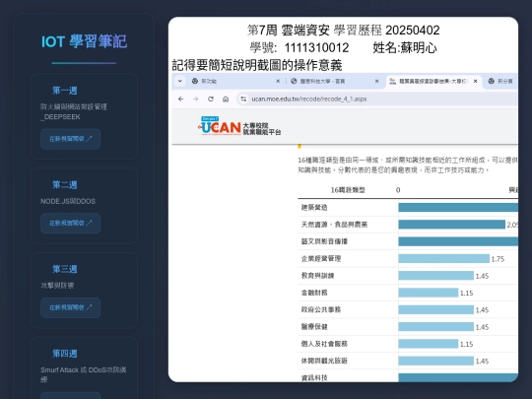This screenshot has height=399, width=532.
Task: Click the 記得要簡短說明截圖的操作意義 note
Action: pos(257,65)
